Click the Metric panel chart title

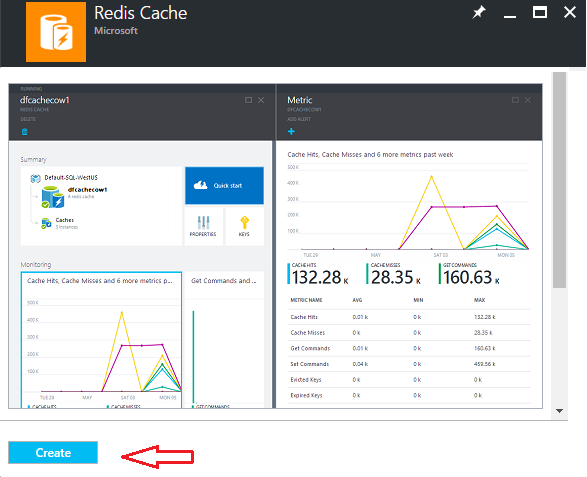pos(370,155)
